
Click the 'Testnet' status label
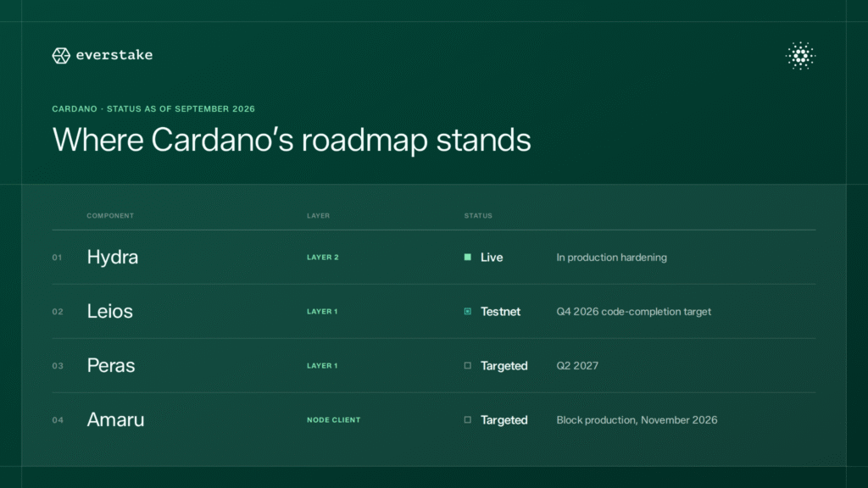pos(500,312)
